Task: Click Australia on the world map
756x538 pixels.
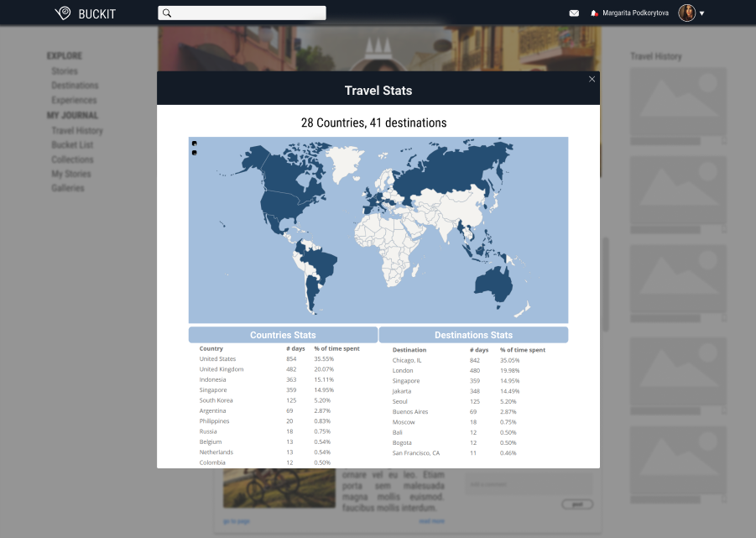Action: click(x=493, y=285)
